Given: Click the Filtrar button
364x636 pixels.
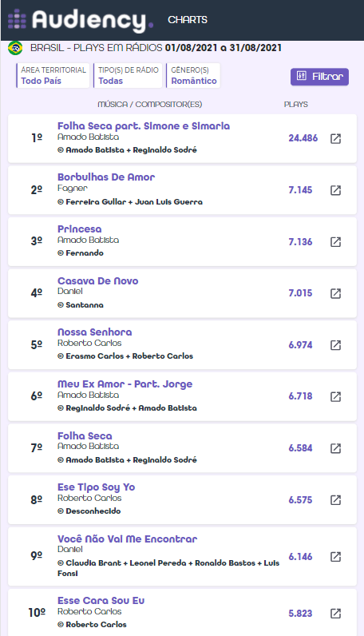Looking at the screenshot, I should 319,77.
